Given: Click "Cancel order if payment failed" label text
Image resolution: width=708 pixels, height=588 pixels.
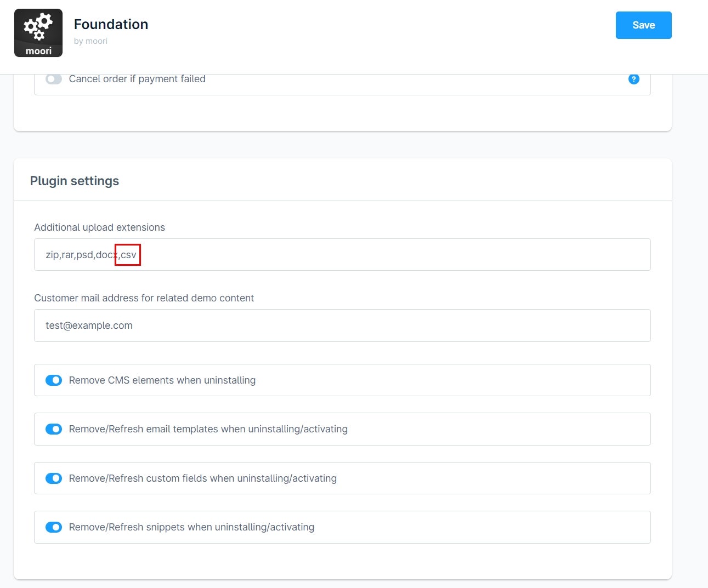Looking at the screenshot, I should click(137, 79).
